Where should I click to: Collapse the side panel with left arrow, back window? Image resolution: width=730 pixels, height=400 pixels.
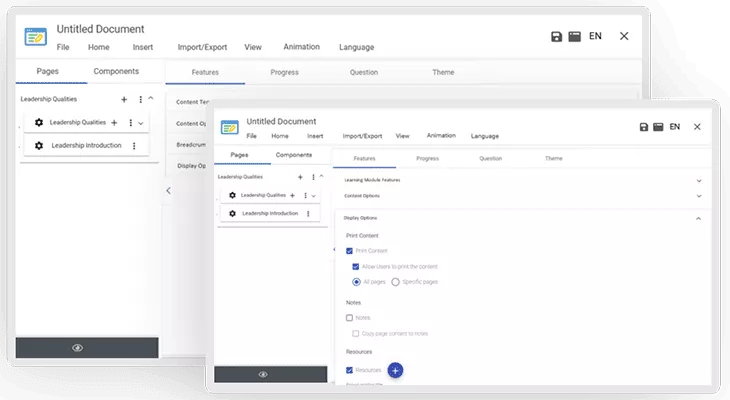(169, 190)
